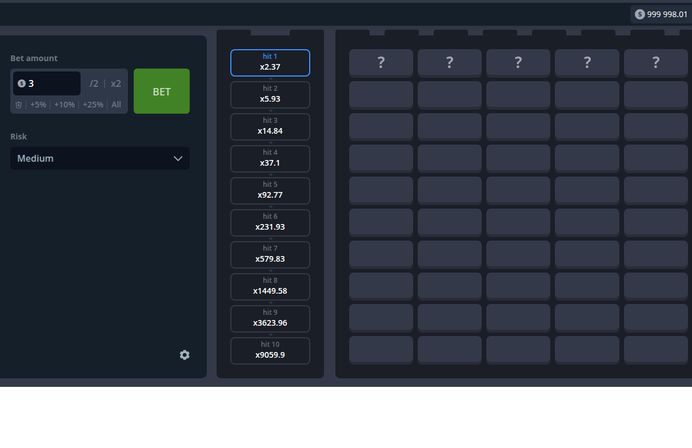692x448 pixels.
Task: Halve the bet with the /2 button
Action: [x=94, y=83]
